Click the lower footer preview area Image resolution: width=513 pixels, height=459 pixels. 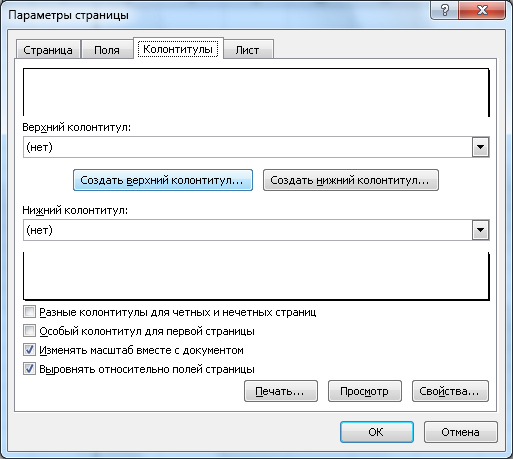(256, 276)
